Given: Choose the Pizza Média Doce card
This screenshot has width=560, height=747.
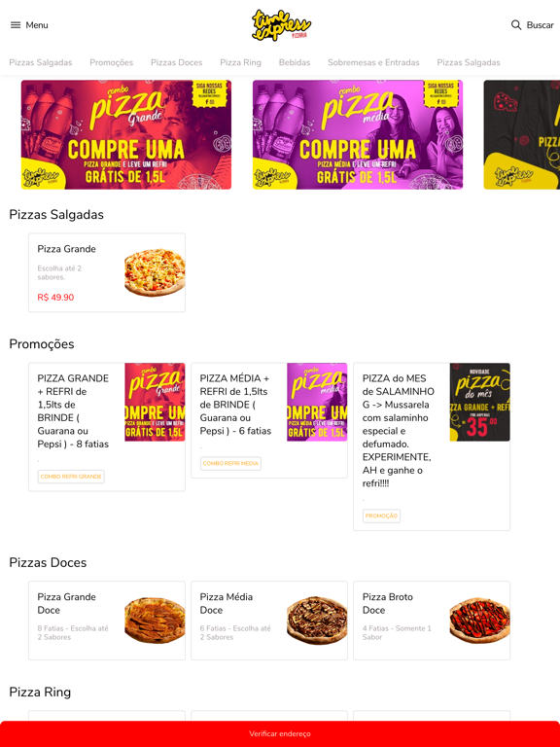Looking at the screenshot, I should coord(269,621).
